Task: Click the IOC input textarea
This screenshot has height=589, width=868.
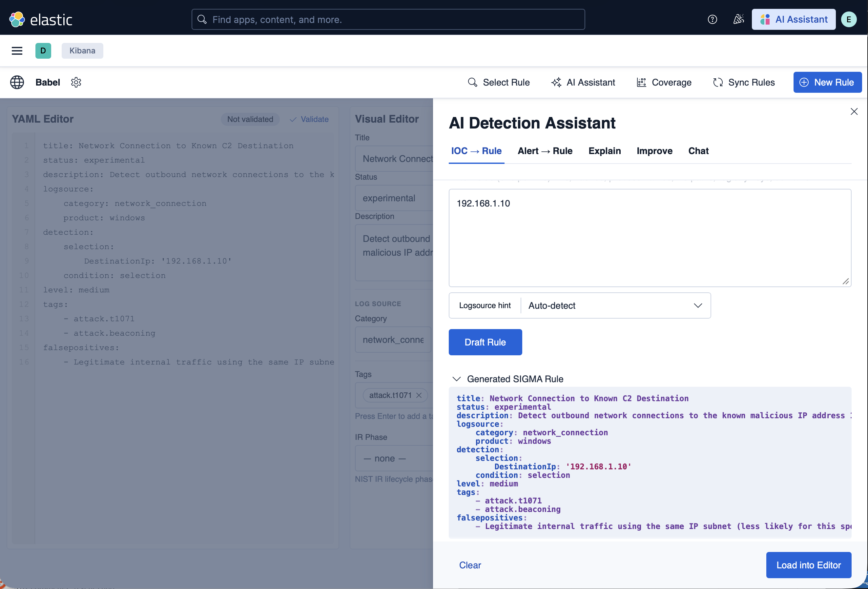Action: tap(650, 238)
